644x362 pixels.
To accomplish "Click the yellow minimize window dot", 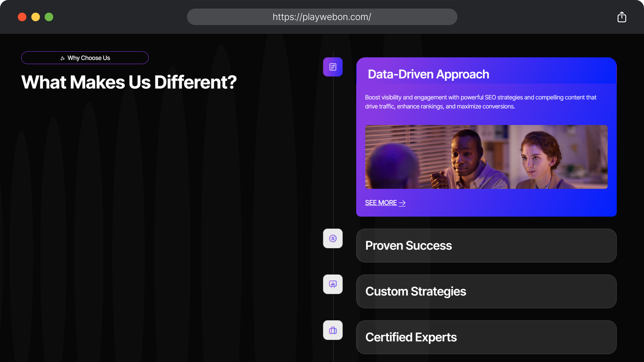I will point(35,17).
